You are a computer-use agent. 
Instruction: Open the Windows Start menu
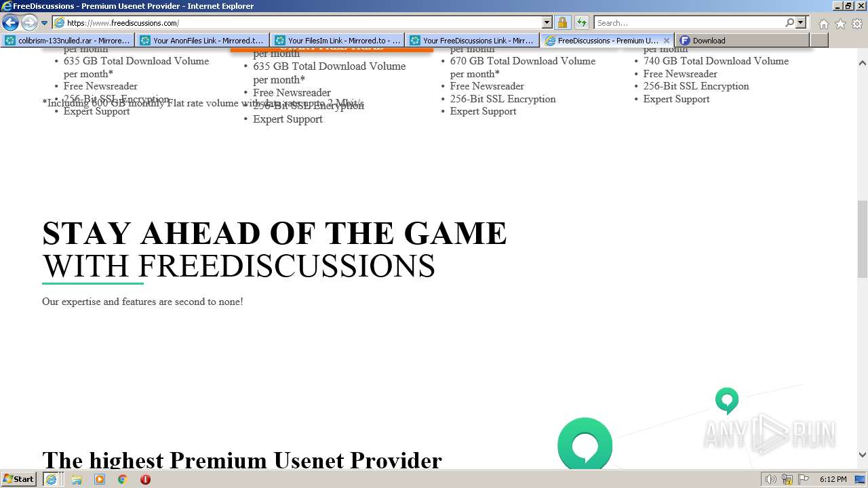19,479
